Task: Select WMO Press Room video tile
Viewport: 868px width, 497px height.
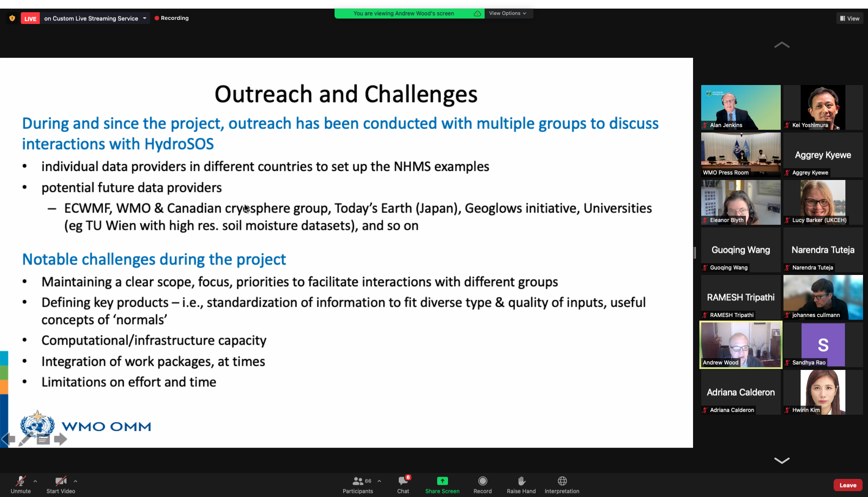Action: click(741, 155)
